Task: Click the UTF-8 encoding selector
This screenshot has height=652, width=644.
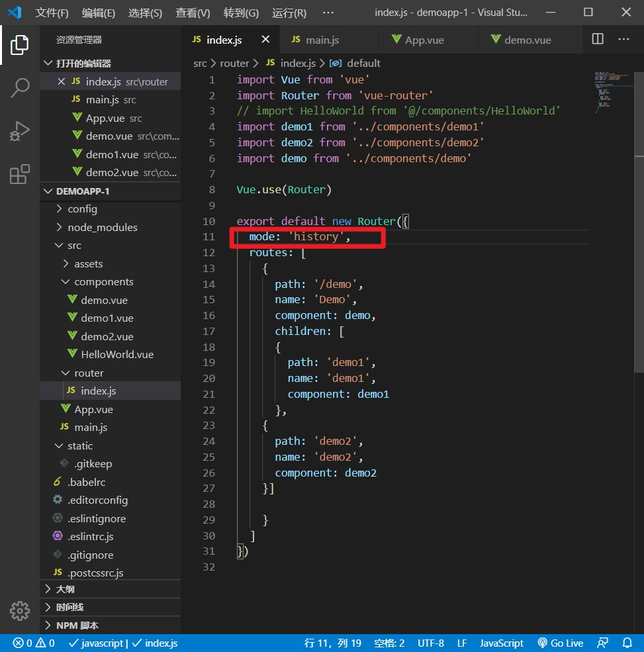Action: [x=431, y=643]
